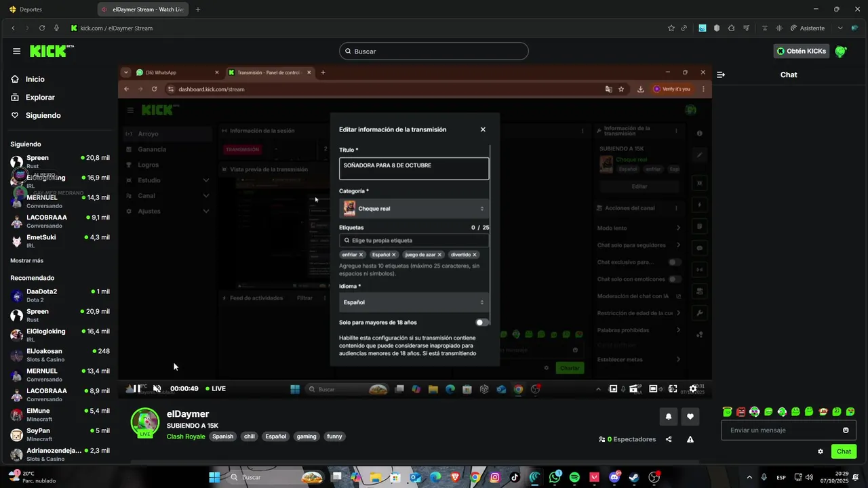Screen dimensions: 868x488
Task: Insert the halo emote in chat
Action: click(x=728, y=411)
